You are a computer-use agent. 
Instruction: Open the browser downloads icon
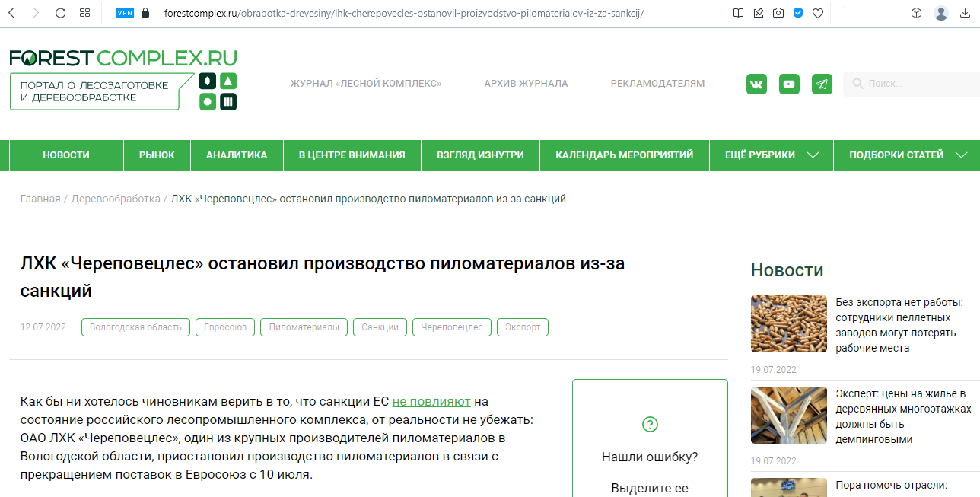pyautogui.click(x=966, y=13)
